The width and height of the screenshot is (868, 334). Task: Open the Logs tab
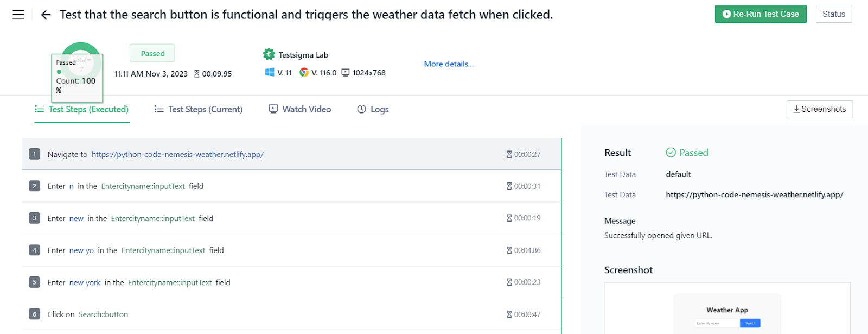pos(373,109)
